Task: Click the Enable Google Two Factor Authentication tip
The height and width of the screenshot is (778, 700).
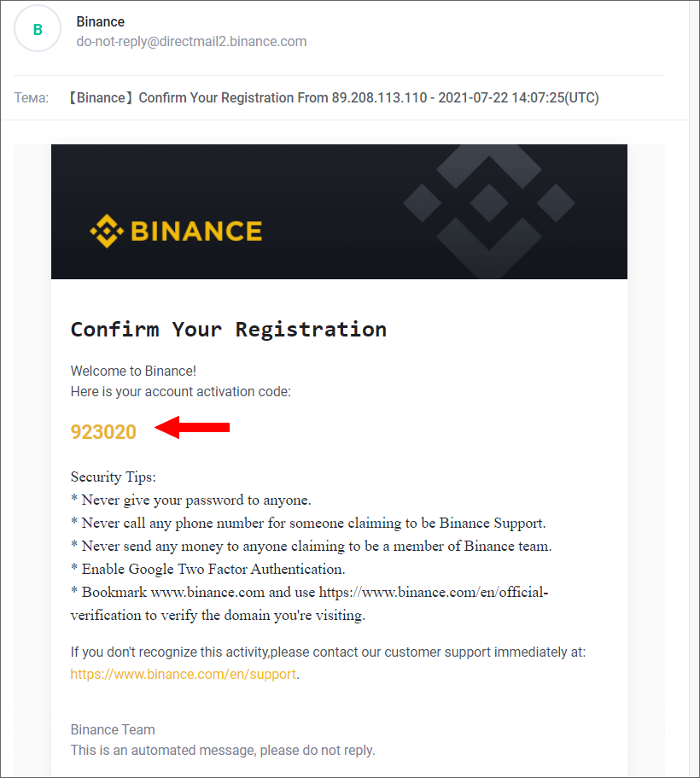Action: [x=208, y=569]
